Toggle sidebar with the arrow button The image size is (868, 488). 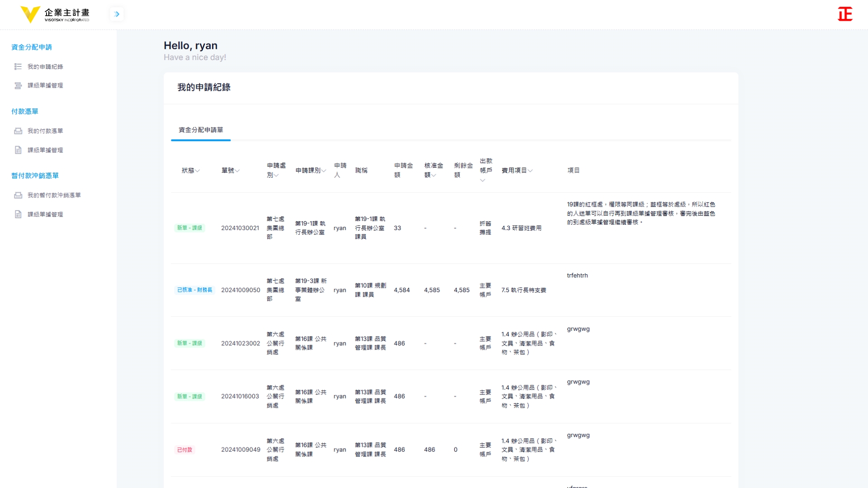(117, 14)
